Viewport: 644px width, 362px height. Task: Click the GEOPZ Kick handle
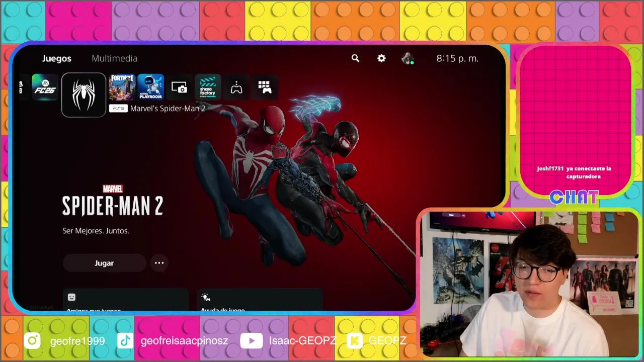[387, 341]
